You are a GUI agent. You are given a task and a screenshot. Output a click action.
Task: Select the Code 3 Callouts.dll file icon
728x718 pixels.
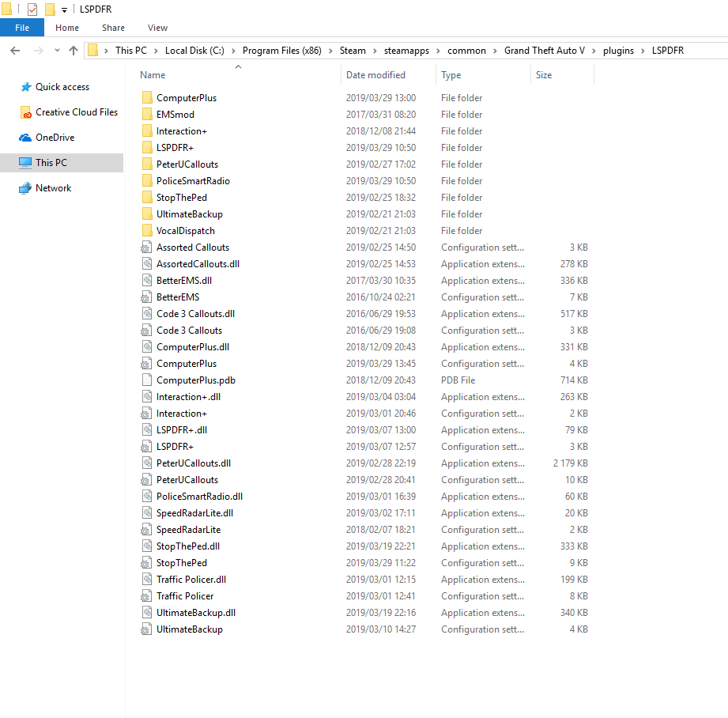click(147, 313)
